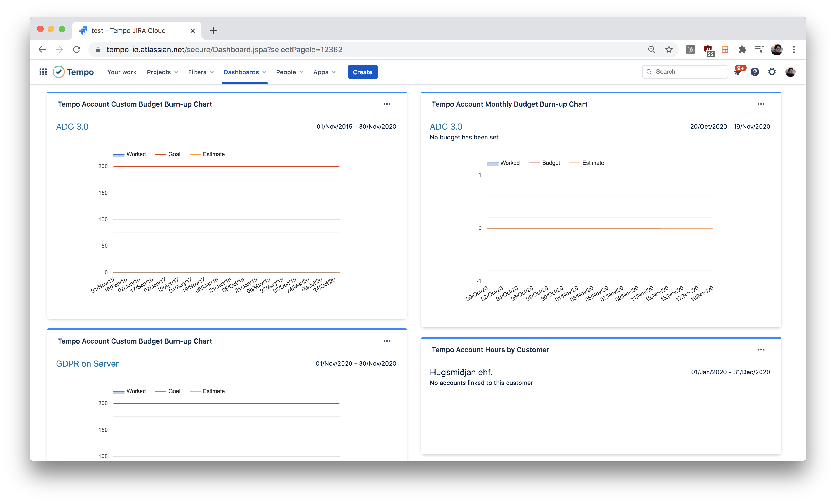This screenshot has width=836, height=504.
Task: Open the user avatar profile menu in Jira
Action: click(x=790, y=72)
